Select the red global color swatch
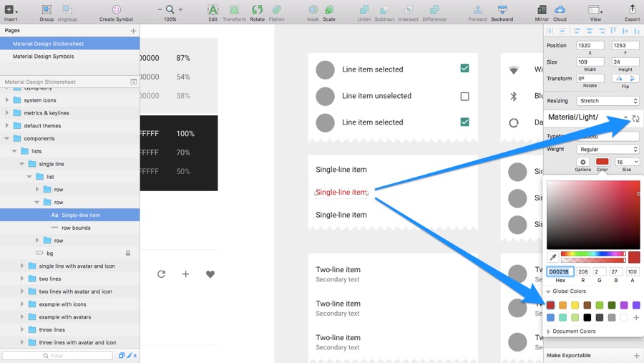This screenshot has height=363, width=644. pos(550,305)
